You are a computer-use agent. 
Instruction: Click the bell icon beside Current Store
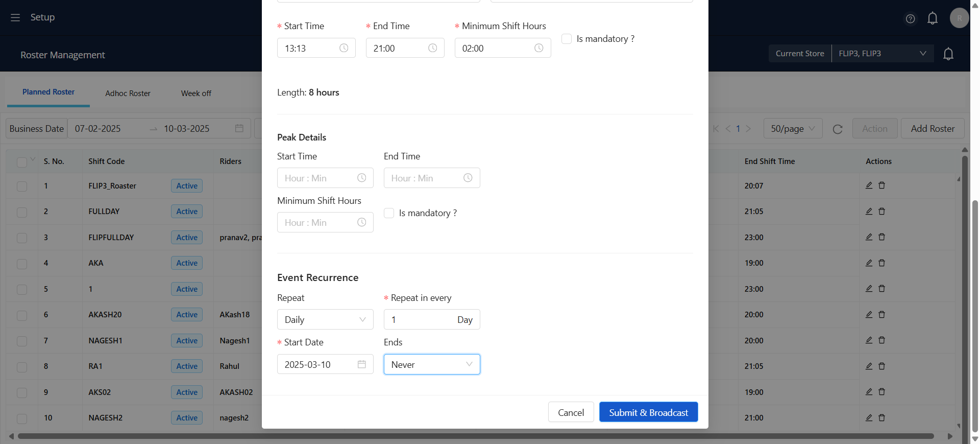pyautogui.click(x=948, y=54)
